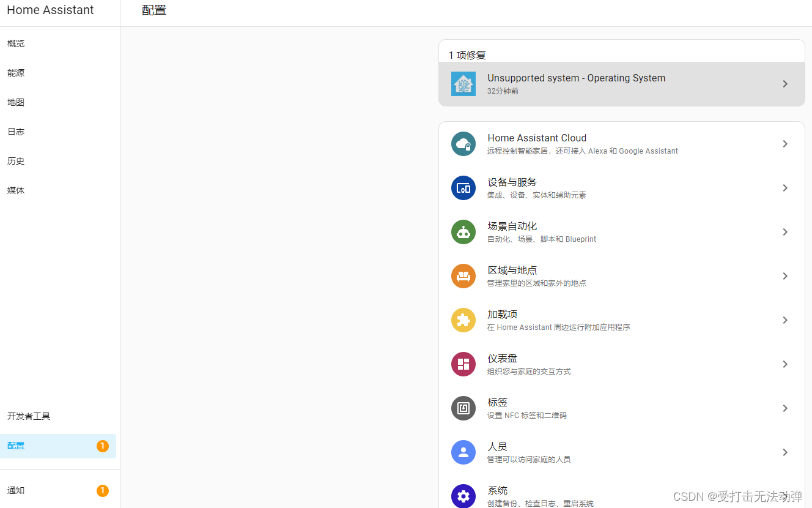Click description 集成、设备、实体和辅助元素
812x508 pixels.
click(x=537, y=195)
